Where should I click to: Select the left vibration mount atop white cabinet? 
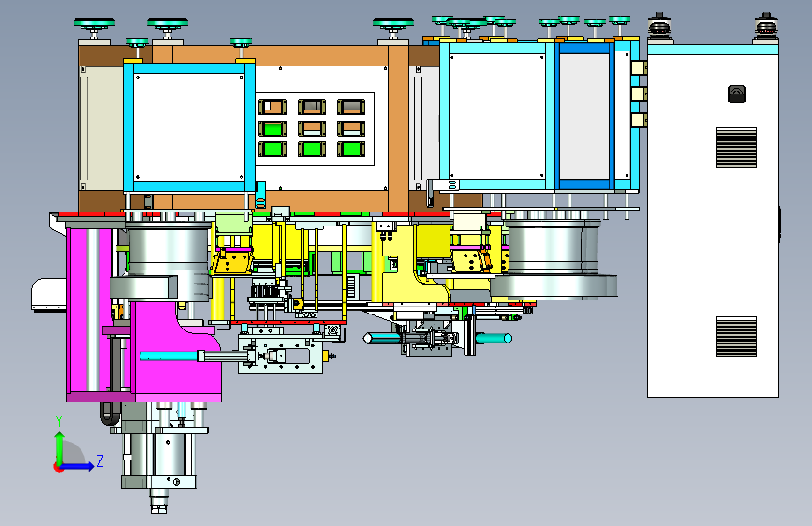coord(659,28)
